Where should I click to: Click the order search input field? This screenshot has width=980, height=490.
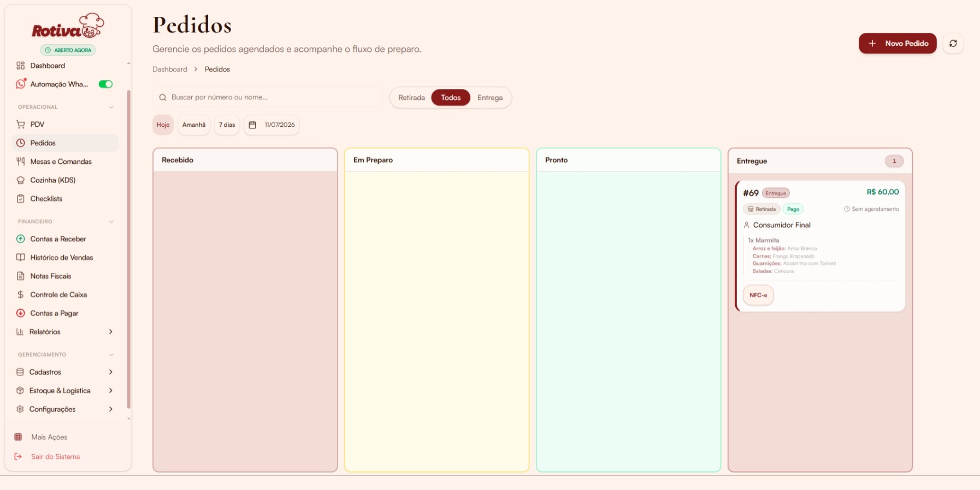pyautogui.click(x=268, y=97)
